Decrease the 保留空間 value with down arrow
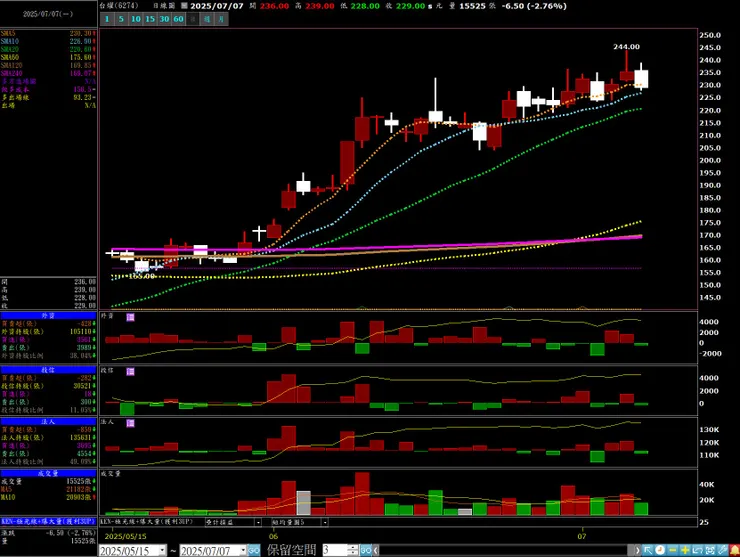This screenshot has height=557, width=740. tap(353, 553)
